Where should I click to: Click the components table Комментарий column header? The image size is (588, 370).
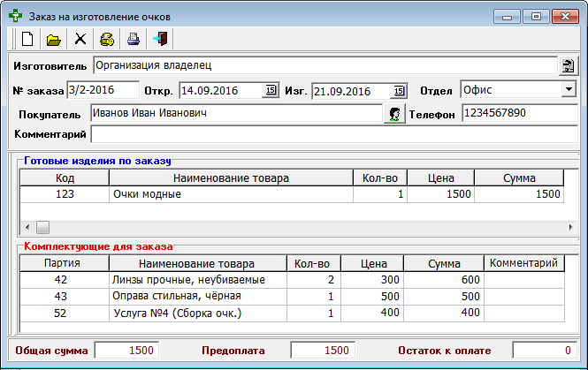click(x=523, y=263)
